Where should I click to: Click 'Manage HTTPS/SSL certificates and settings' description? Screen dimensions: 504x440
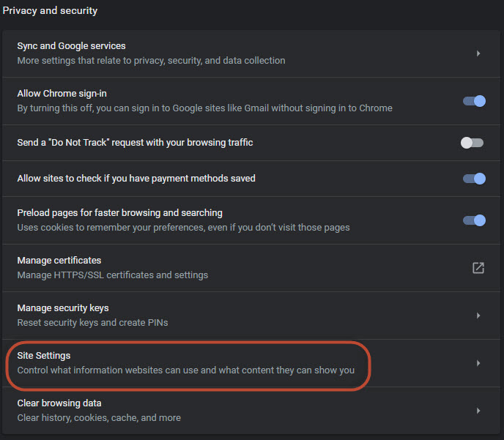point(113,275)
